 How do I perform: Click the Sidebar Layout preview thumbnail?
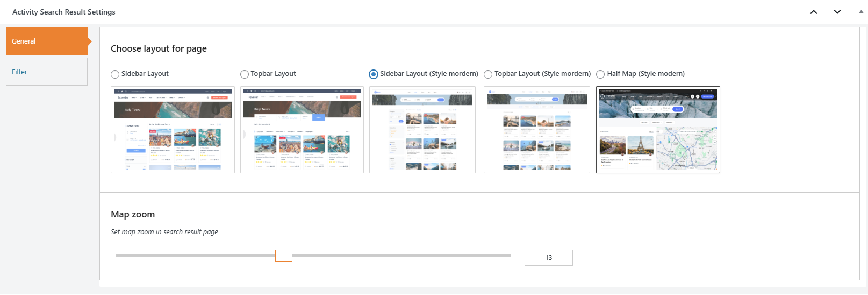coord(173,130)
